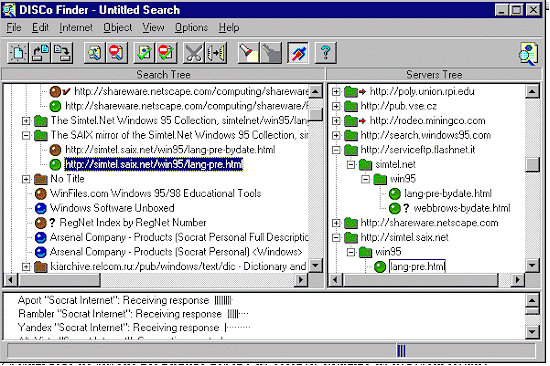Click the lit flashlight toolbar icon
Image resolution: width=550 pixels, height=366 pixels.
[x=248, y=53]
